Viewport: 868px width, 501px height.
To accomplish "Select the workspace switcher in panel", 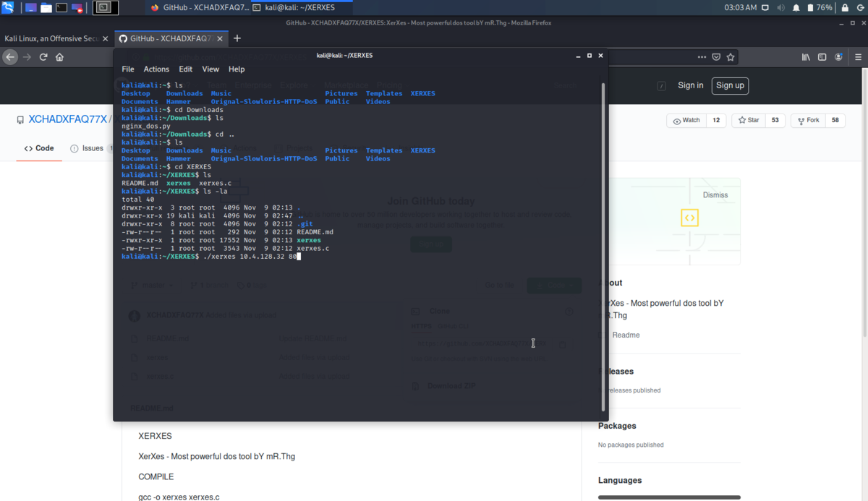I will click(105, 8).
